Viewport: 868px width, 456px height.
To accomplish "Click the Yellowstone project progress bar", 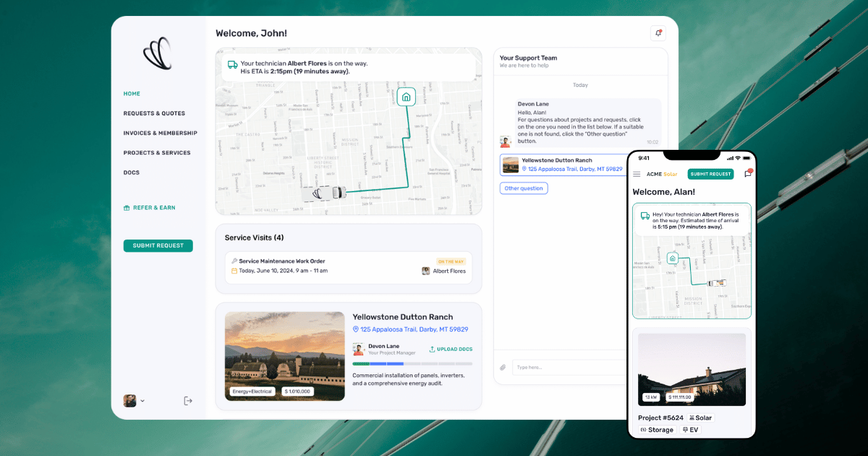I will (412, 364).
